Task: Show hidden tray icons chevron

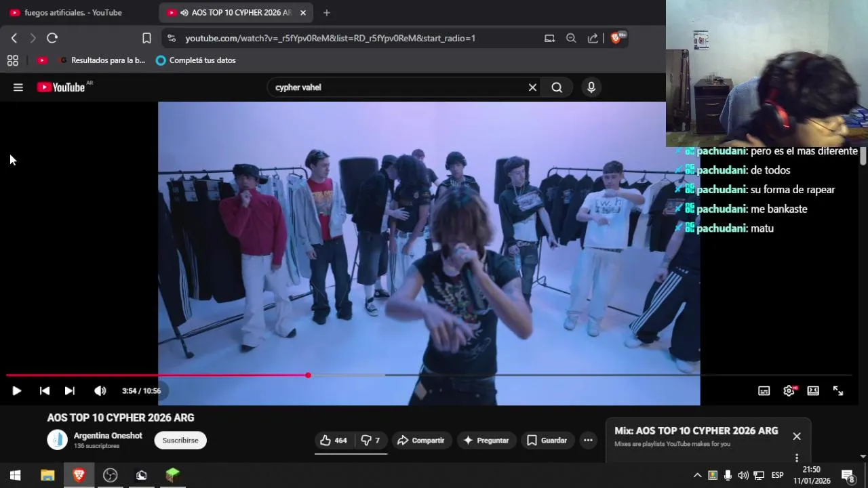Action: [697, 475]
